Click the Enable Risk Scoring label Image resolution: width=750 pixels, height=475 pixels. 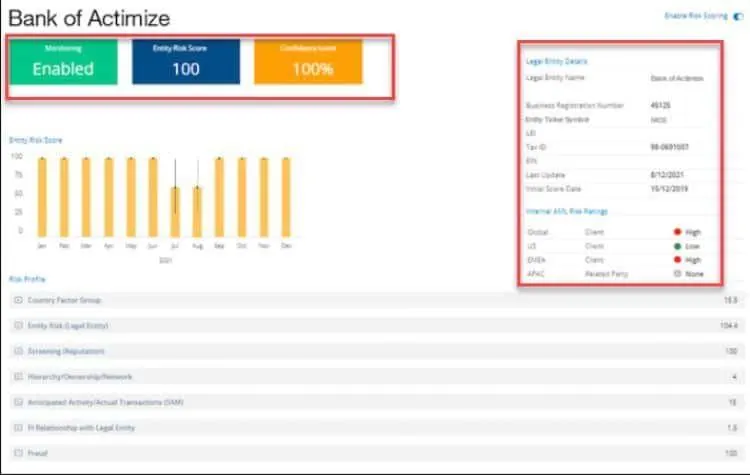point(696,16)
